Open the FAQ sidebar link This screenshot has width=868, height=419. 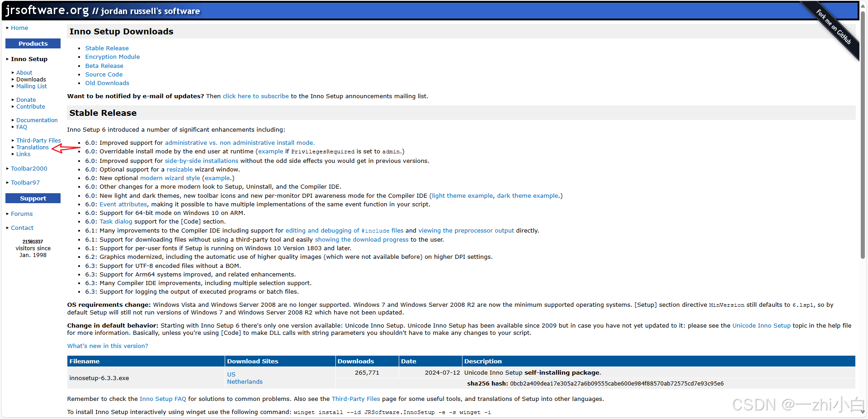tap(22, 127)
